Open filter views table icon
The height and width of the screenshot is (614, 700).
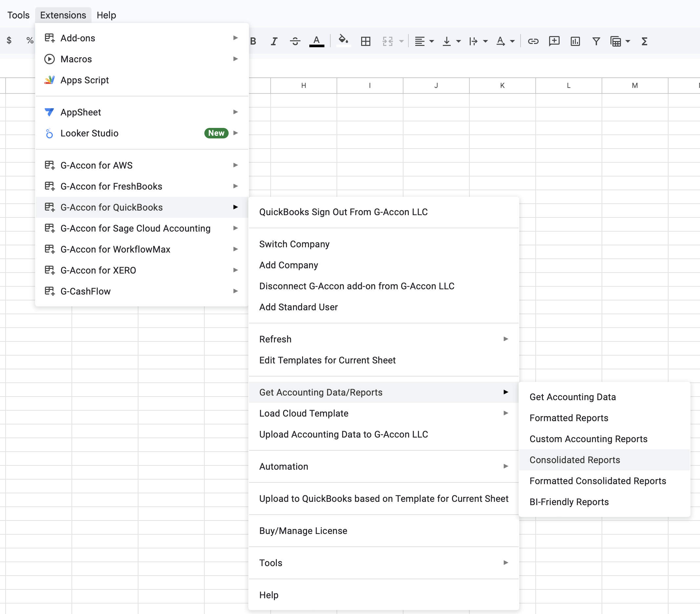(x=616, y=41)
